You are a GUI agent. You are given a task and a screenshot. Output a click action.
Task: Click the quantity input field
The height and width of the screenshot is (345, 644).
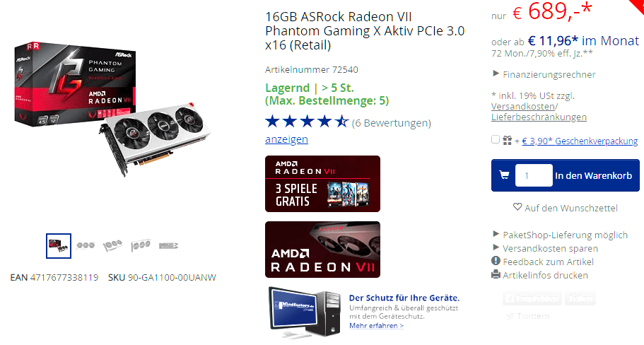534,175
